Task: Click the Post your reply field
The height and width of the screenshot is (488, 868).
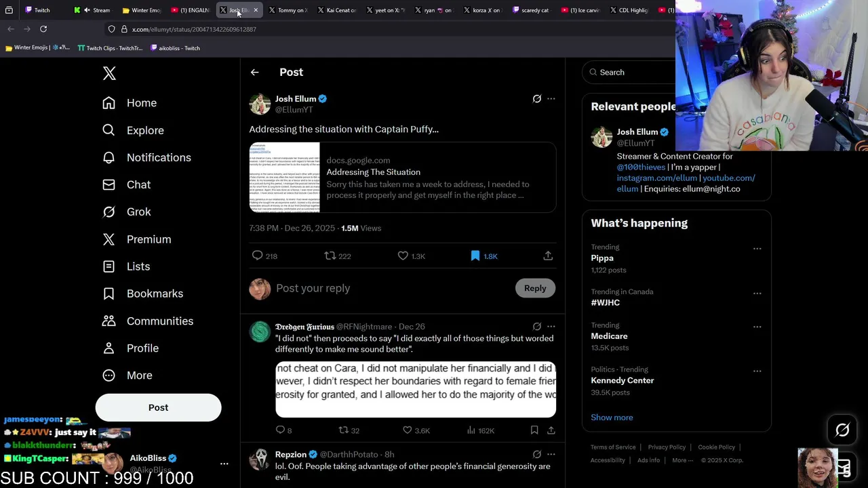Action: (392, 288)
